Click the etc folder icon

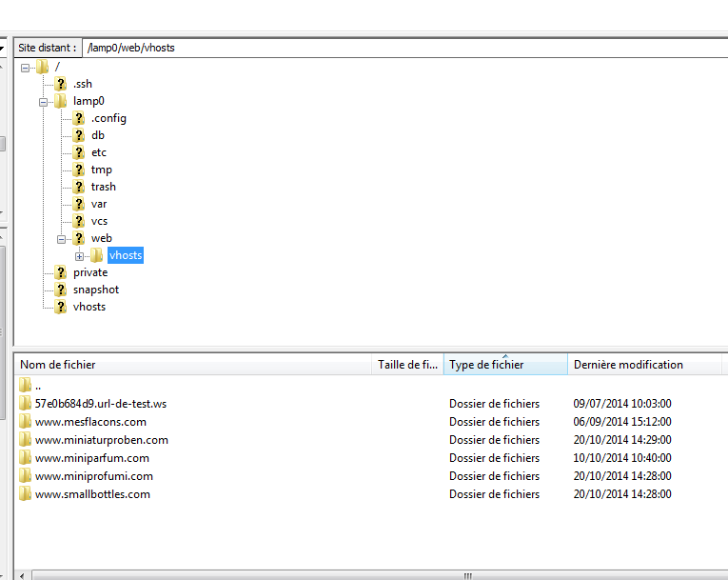tap(78, 152)
